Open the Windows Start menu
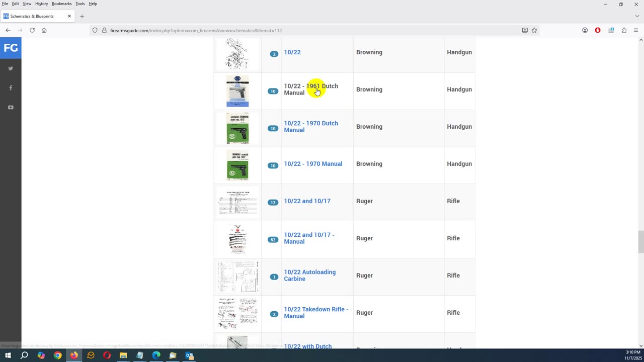 [8, 355]
